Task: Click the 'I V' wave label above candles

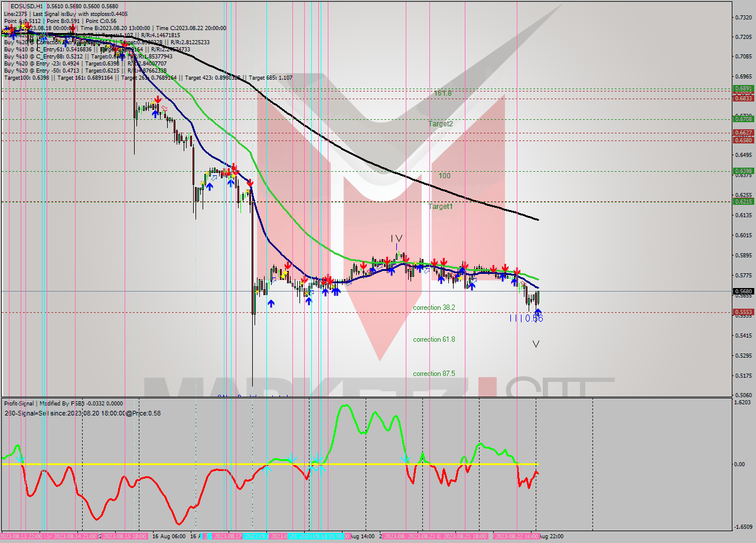Action: coord(396,238)
